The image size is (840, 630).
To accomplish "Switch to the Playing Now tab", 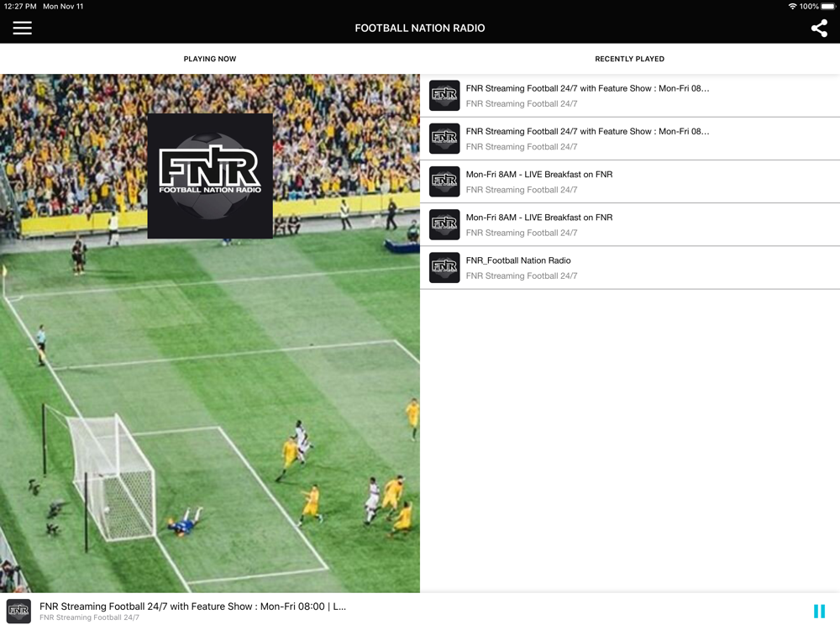I will (x=210, y=59).
